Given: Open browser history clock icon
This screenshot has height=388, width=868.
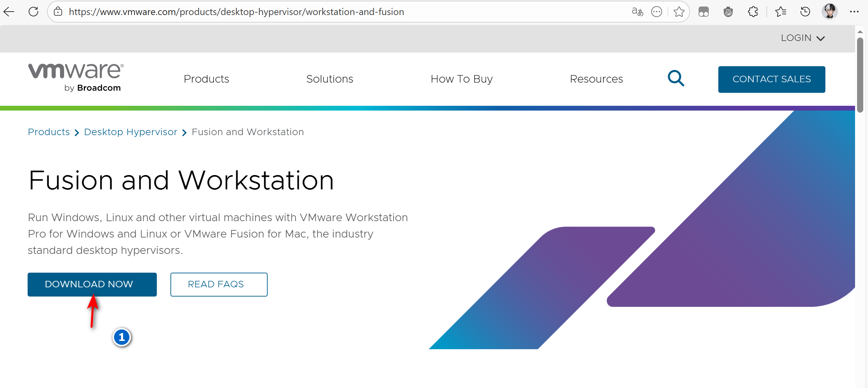Looking at the screenshot, I should (805, 12).
